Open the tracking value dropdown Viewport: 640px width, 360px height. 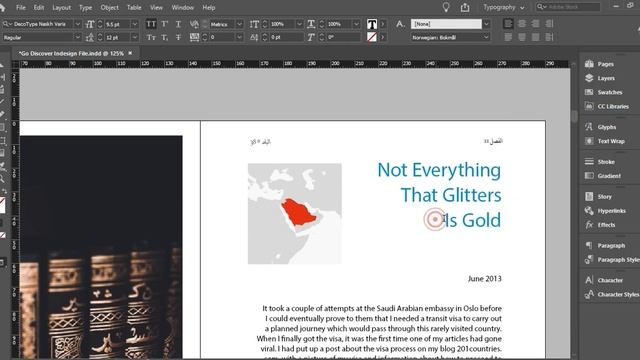coord(240,37)
